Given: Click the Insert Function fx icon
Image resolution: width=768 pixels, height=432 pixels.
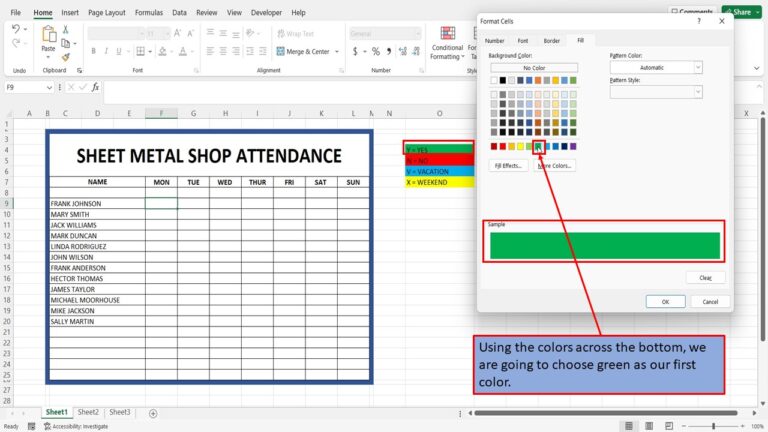Looking at the screenshot, I should tap(96, 87).
